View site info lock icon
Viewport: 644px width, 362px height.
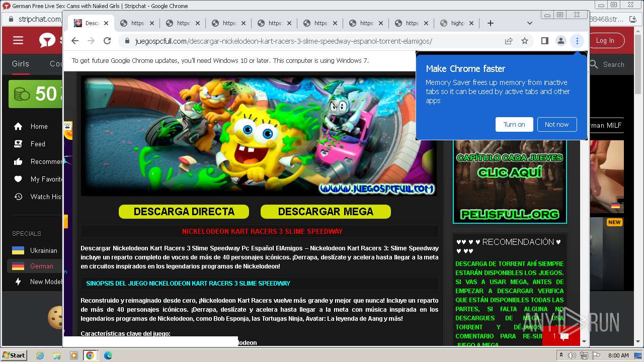pos(127,41)
